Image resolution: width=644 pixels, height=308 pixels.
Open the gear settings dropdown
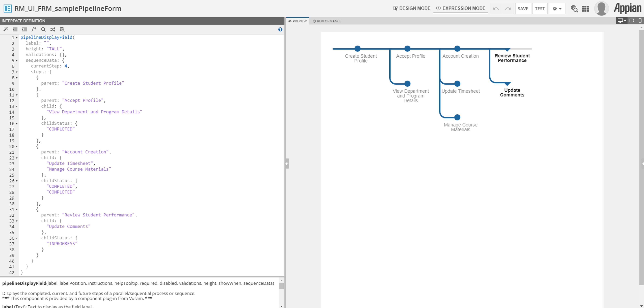557,9
